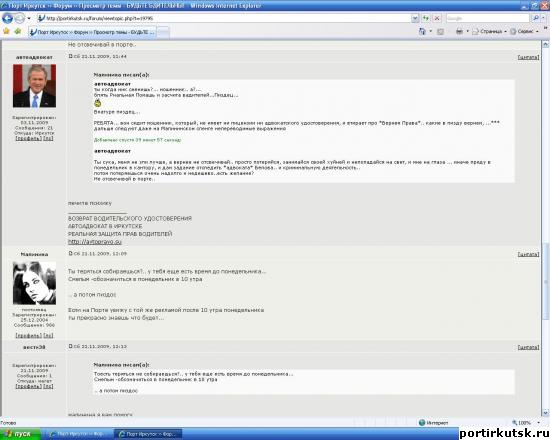Click the address bar URL field
Image resolution: width=550 pixels, height=440 pixels.
pos(224,18)
